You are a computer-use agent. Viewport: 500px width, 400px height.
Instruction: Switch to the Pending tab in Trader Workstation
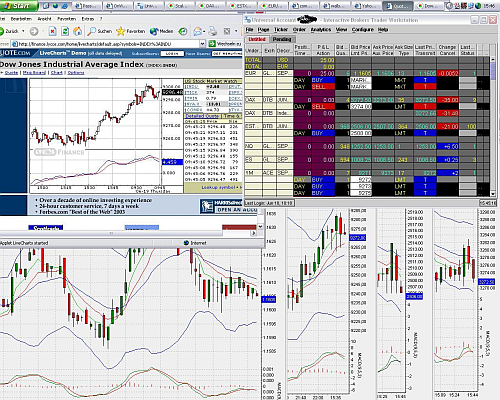[282, 39]
